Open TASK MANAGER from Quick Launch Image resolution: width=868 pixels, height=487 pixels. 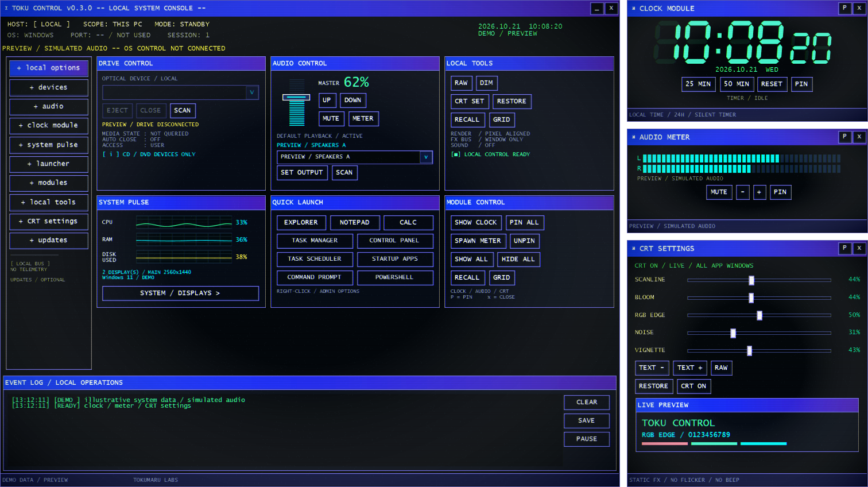[315, 241]
